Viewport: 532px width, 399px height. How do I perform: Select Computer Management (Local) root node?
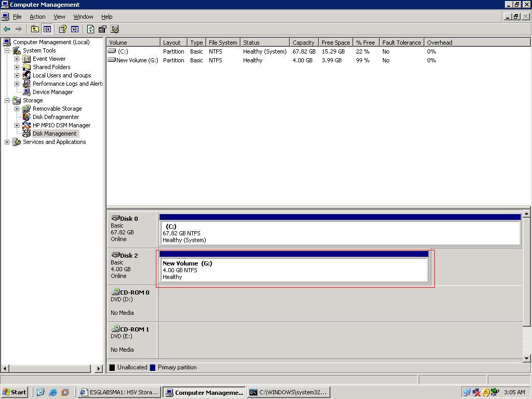(x=51, y=42)
